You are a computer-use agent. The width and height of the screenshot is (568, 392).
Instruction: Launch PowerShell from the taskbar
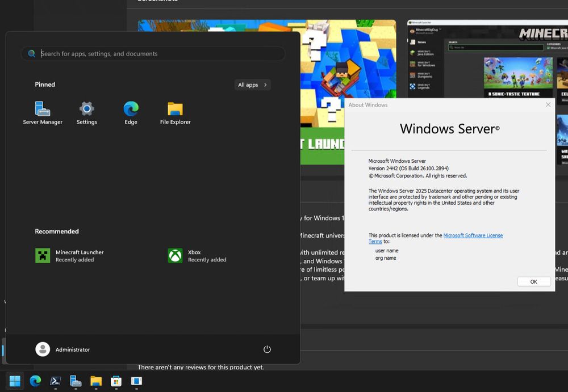click(x=55, y=382)
